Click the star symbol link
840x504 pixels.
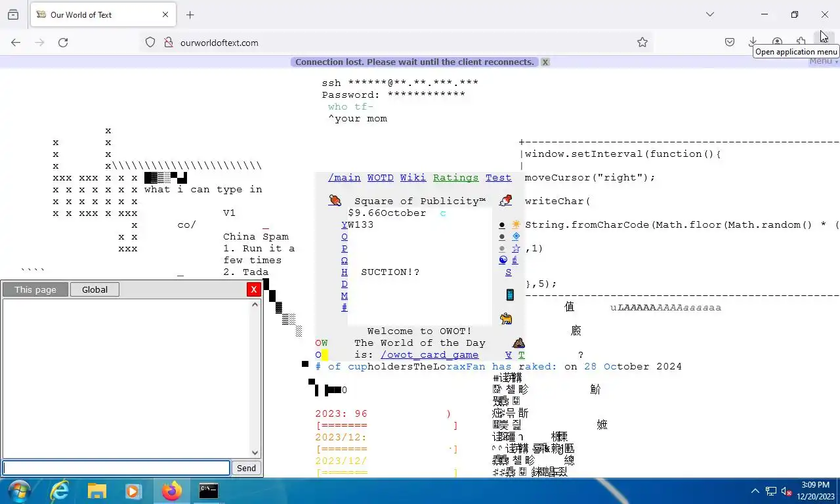click(516, 248)
